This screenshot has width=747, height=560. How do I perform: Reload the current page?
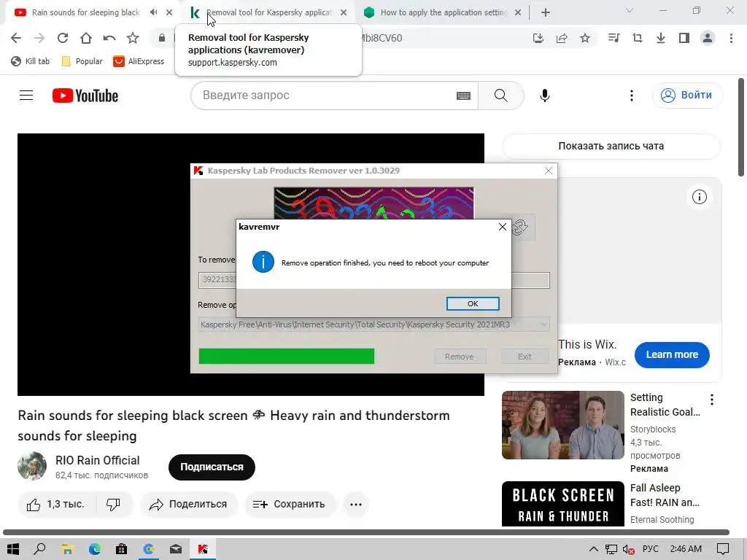(x=63, y=38)
